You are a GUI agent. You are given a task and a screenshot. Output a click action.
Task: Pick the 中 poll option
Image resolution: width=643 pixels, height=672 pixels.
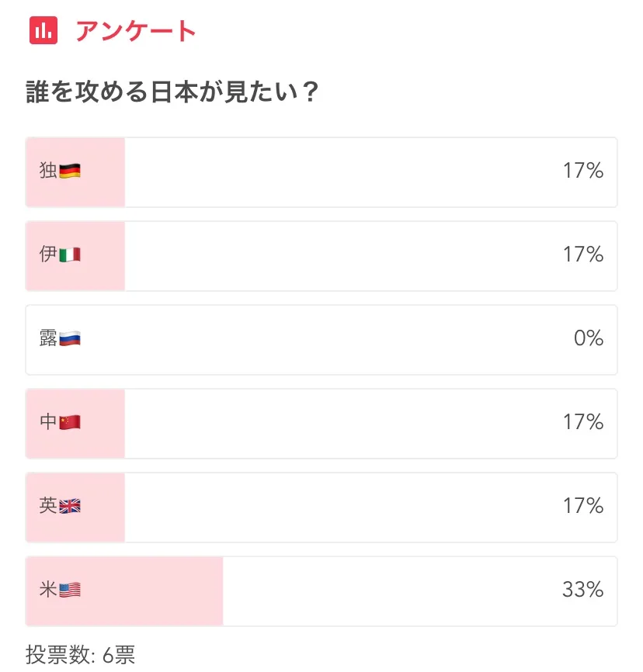321,424
